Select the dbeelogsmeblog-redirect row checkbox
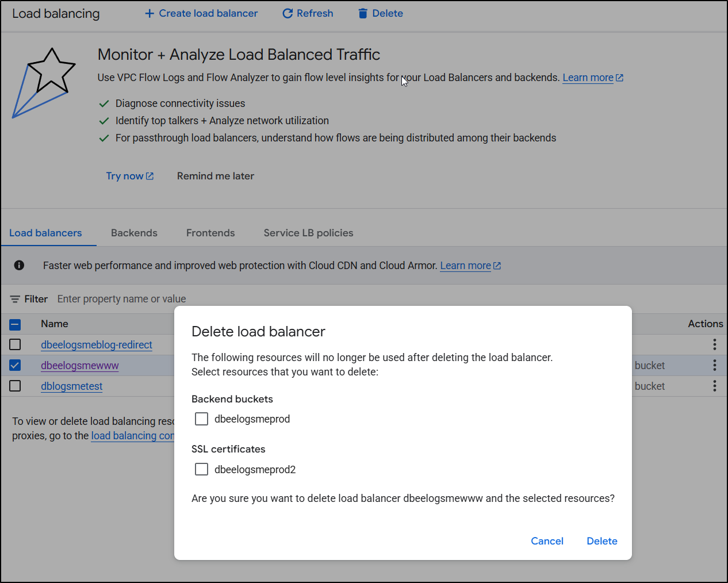 click(16, 344)
